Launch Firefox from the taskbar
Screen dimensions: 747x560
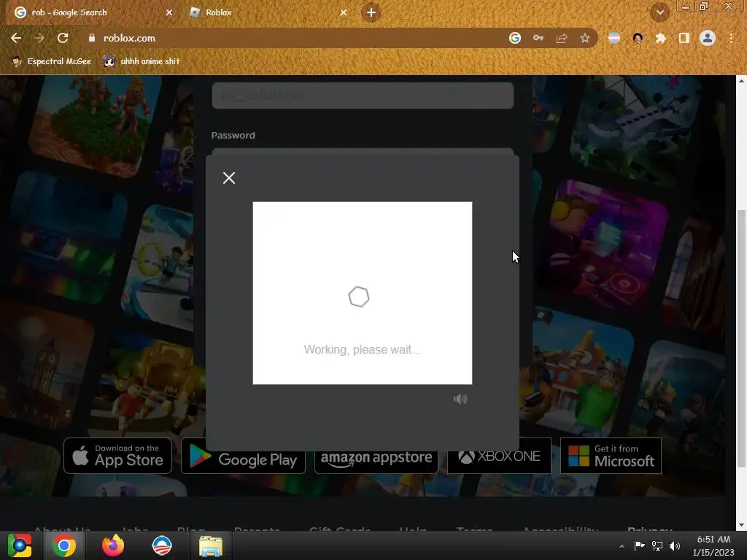113,545
